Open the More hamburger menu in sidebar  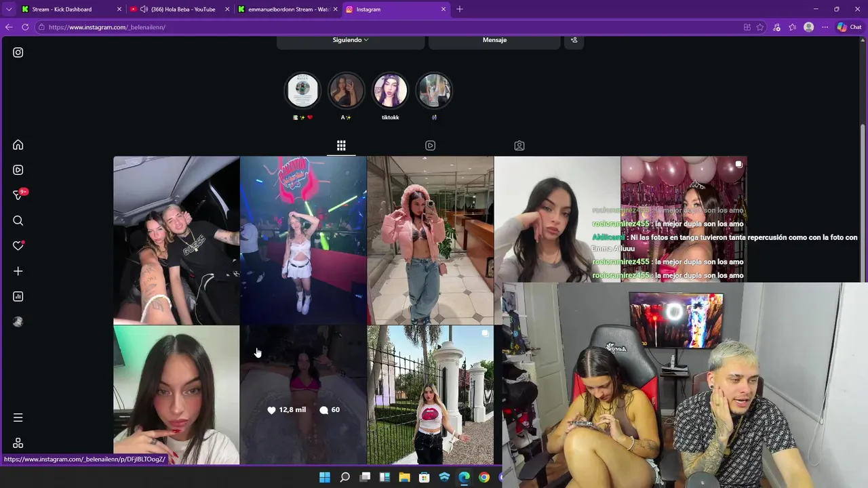pyautogui.click(x=18, y=418)
